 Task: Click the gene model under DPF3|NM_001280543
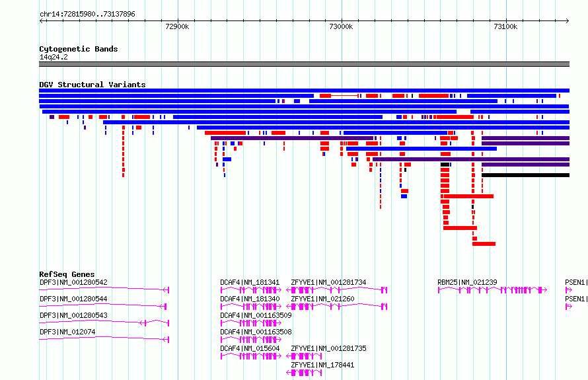point(104,323)
